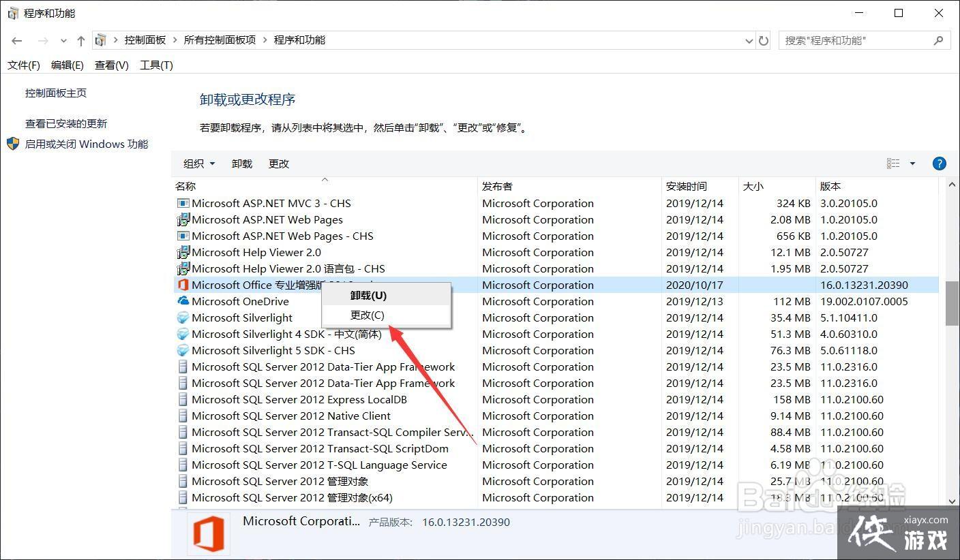The image size is (960, 560).
Task: Click shield icon beside Windows 功能
Action: tap(13, 144)
